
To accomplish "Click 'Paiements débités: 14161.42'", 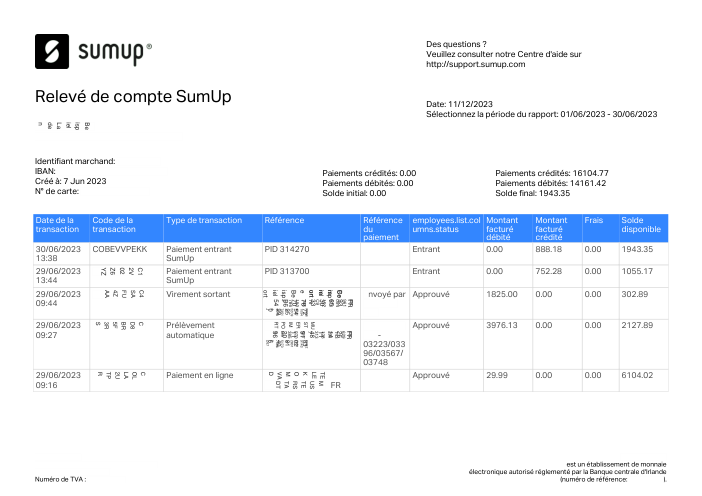I will click(x=550, y=183).
